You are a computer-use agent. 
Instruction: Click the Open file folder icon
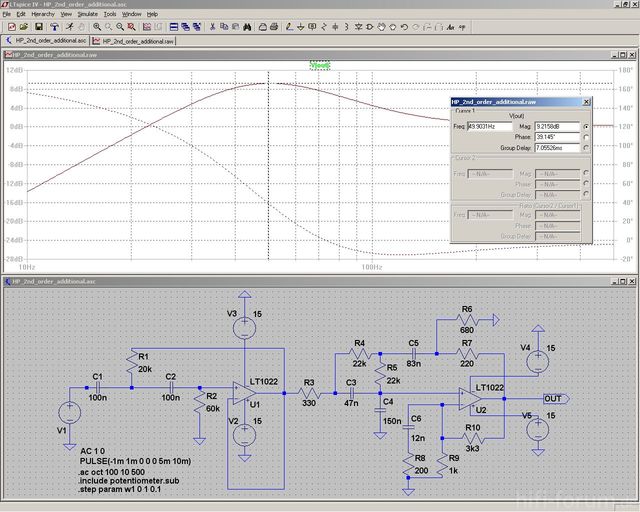click(x=26, y=26)
